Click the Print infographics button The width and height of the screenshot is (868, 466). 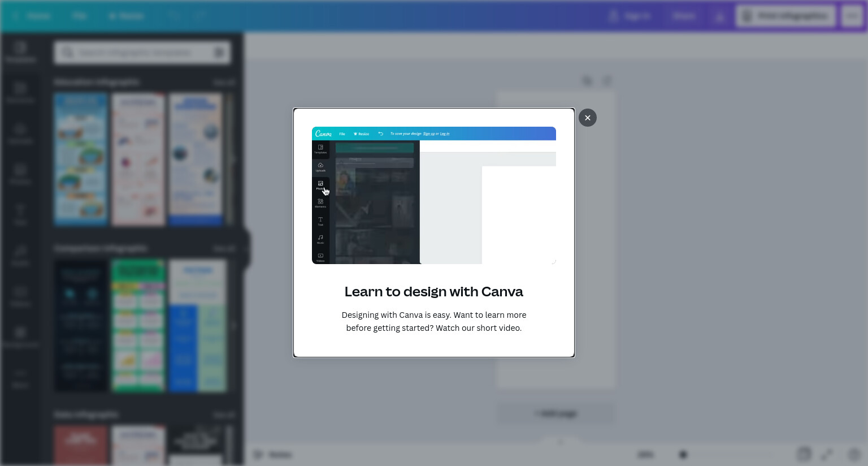click(786, 16)
